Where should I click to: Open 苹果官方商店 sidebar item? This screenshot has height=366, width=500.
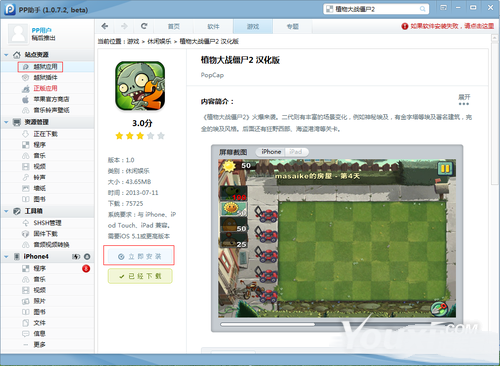coord(46,99)
